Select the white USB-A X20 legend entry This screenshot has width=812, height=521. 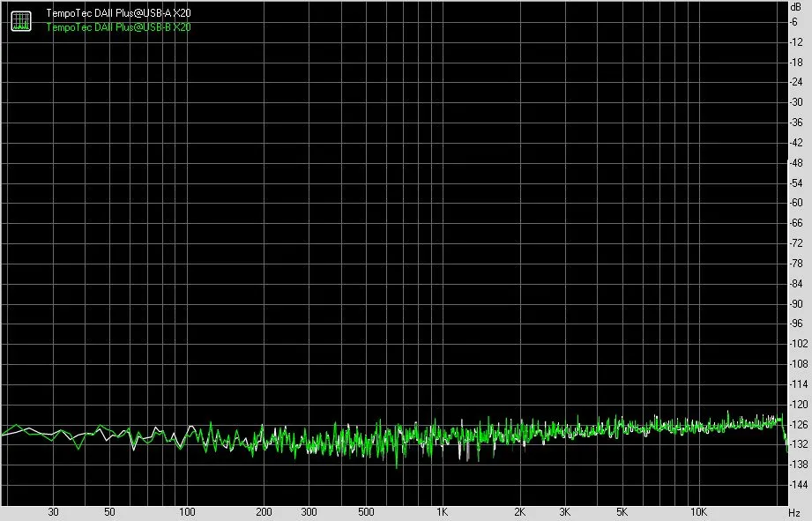point(119,13)
